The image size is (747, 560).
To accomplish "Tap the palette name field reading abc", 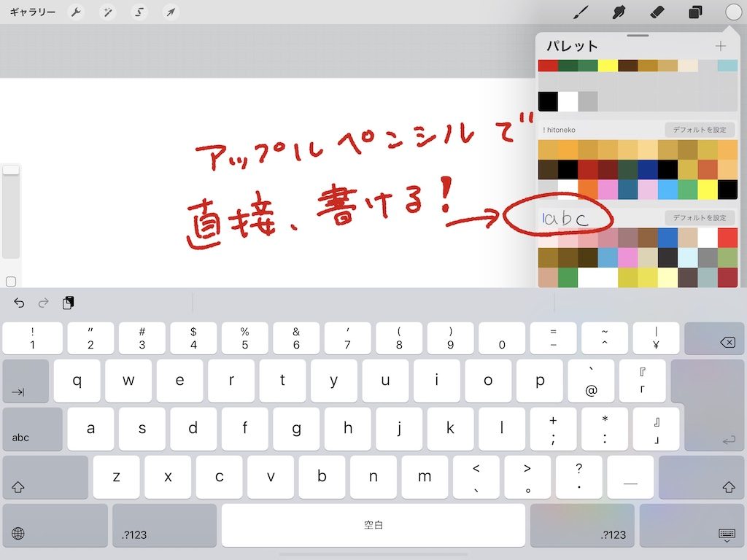I will tap(565, 219).
